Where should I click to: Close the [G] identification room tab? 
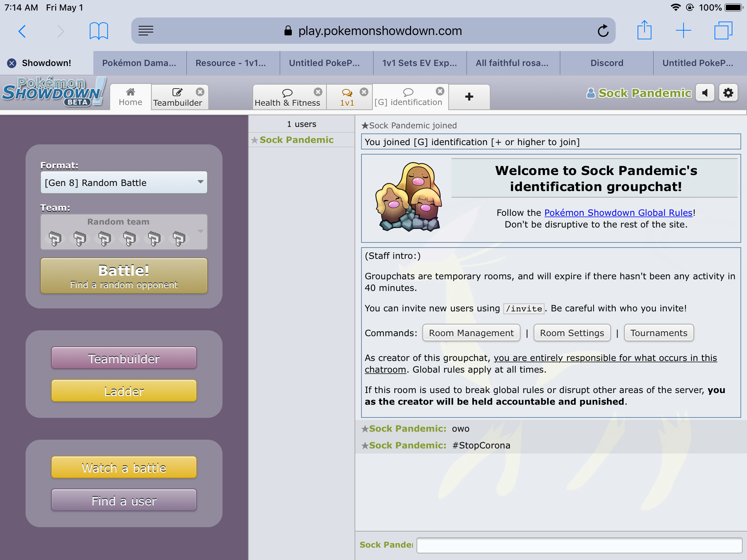pos(440,91)
